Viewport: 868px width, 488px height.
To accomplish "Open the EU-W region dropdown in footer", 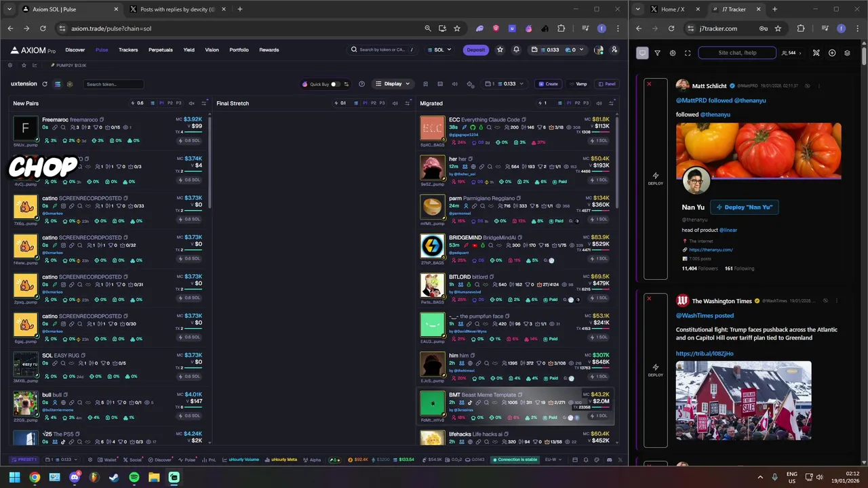I will [553, 460].
